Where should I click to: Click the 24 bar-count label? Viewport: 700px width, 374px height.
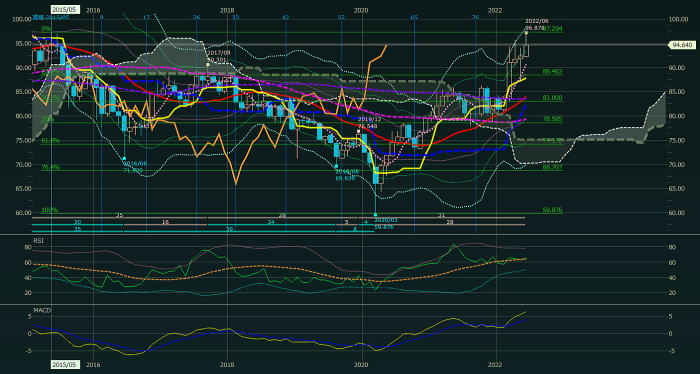(x=271, y=222)
